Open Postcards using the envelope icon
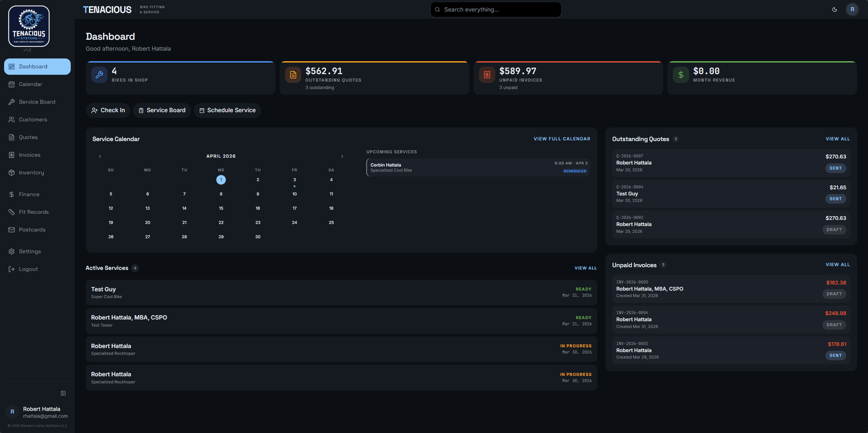Screen dimensions: 868x433 [11, 229]
